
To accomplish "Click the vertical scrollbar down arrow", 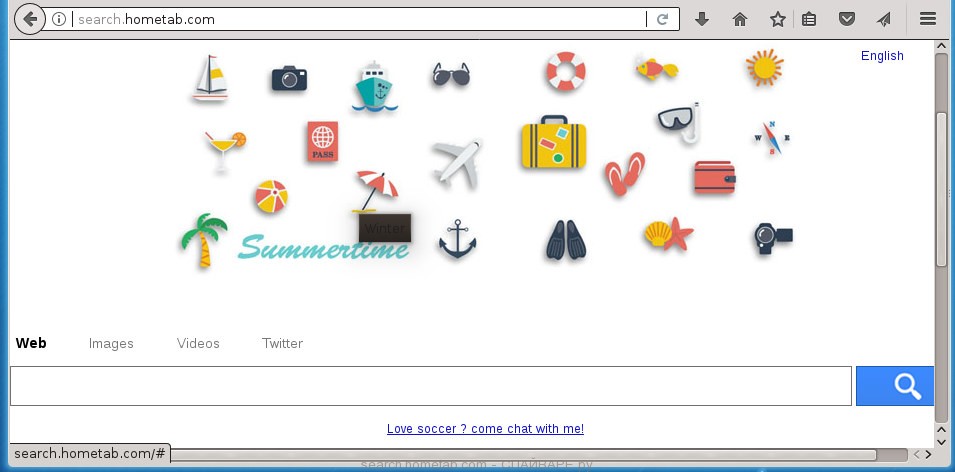I will pyautogui.click(x=942, y=442).
